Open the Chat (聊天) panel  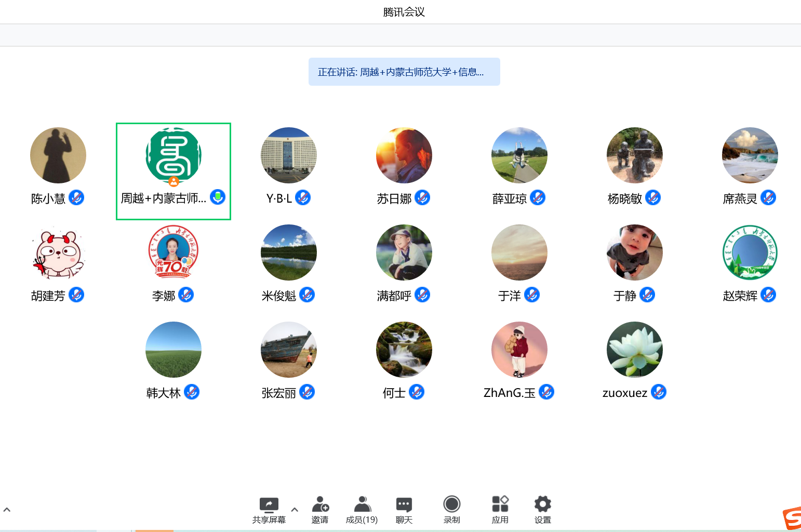pyautogui.click(x=404, y=504)
